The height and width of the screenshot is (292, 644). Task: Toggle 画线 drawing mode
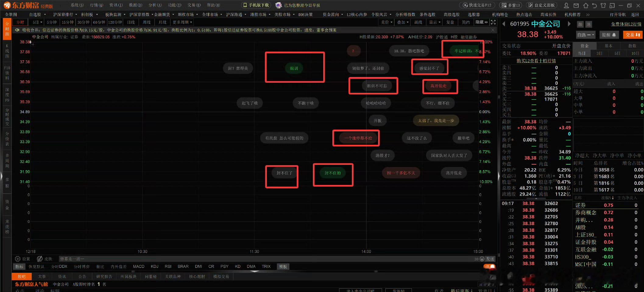[418, 22]
